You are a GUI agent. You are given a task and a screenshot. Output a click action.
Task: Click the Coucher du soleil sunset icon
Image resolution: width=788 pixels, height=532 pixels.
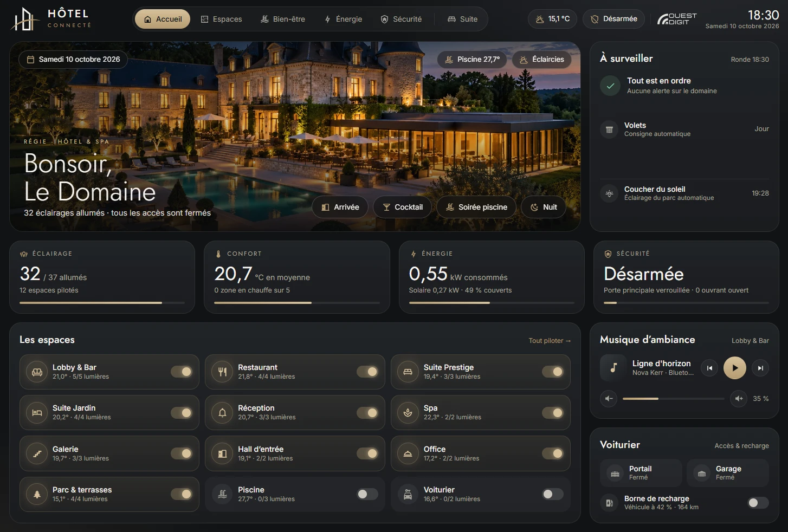(x=609, y=193)
